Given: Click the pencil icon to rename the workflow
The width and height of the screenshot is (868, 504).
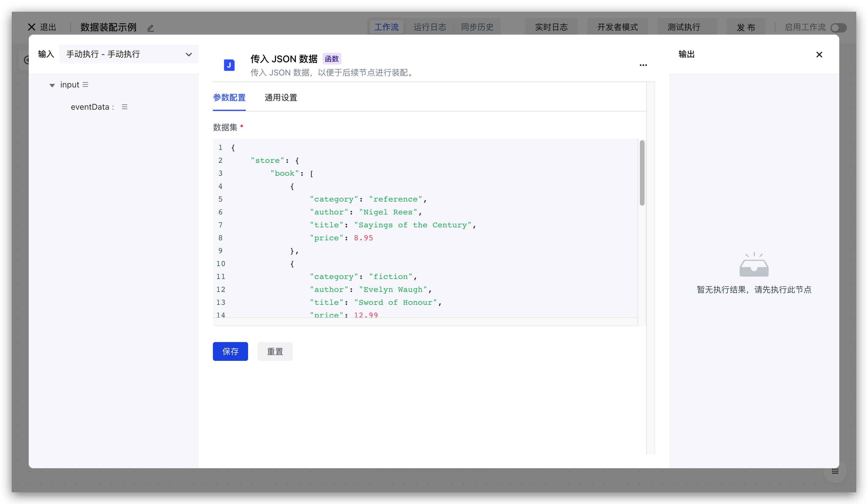Looking at the screenshot, I should pyautogui.click(x=150, y=28).
